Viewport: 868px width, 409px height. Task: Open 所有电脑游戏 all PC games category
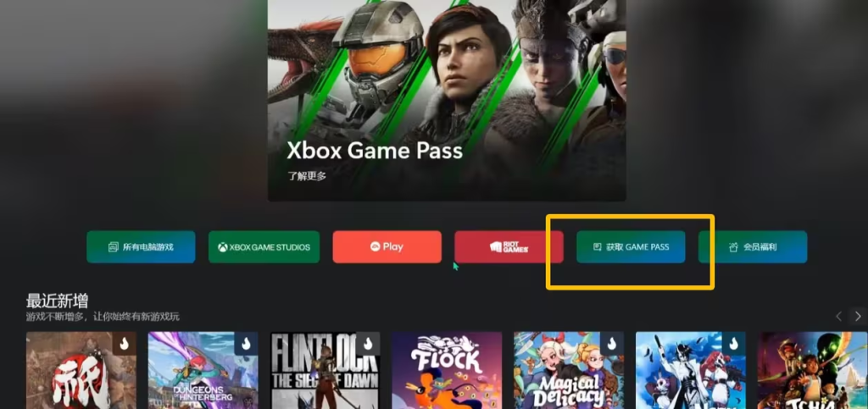tap(141, 247)
